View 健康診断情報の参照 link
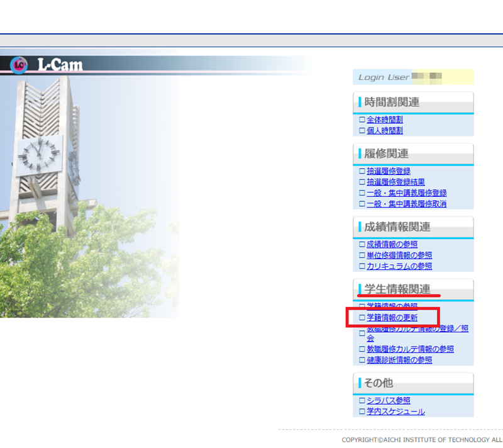 [x=399, y=360]
